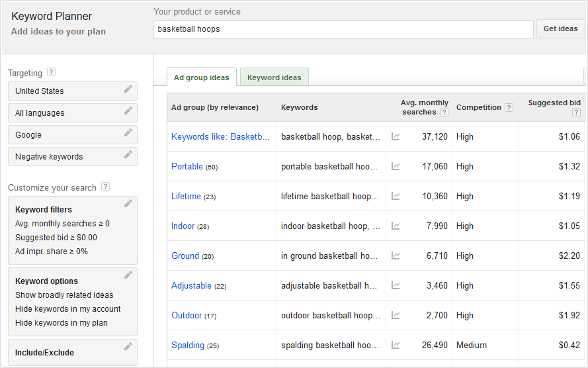
Task: Show trend chart for Outdoor ad group
Action: coord(396,316)
